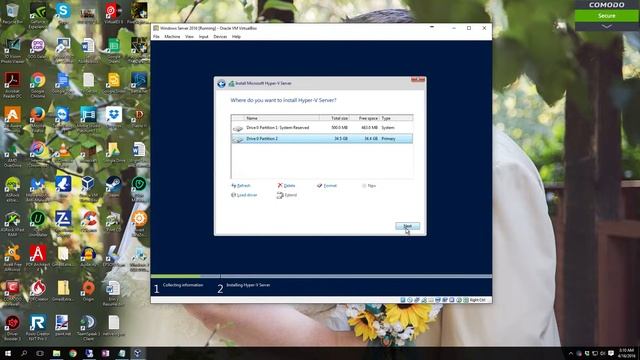The width and height of the screenshot is (640, 360).
Task: Open the Help menu in VirtualBox
Action: click(x=236, y=37)
